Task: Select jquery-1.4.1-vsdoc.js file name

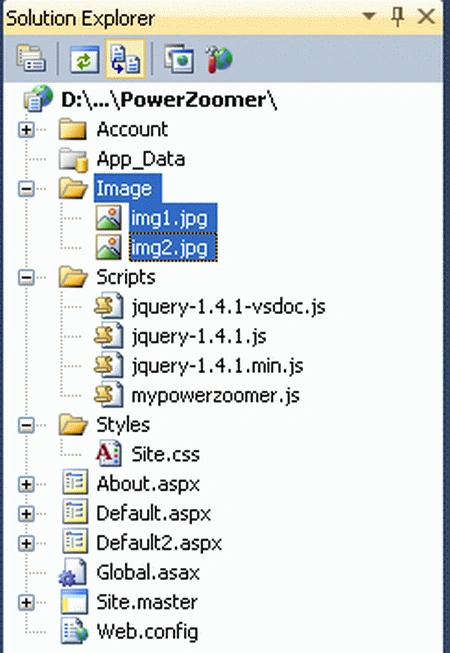Action: tap(228, 307)
